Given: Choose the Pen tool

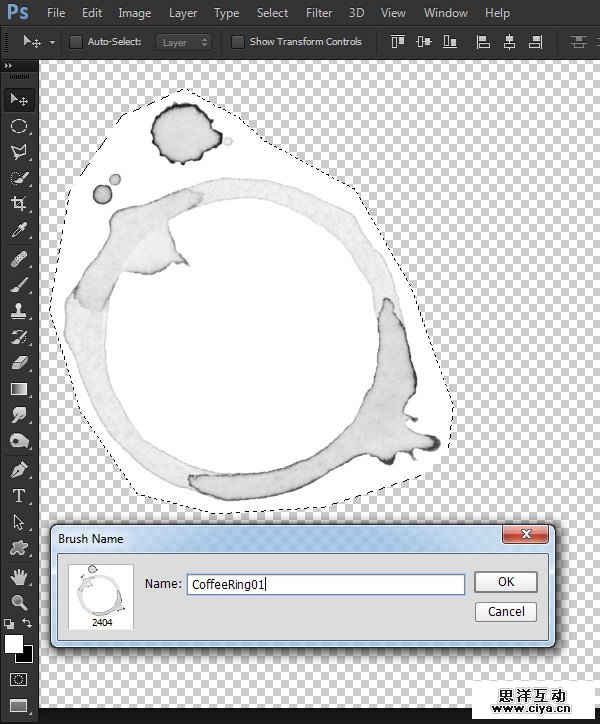Looking at the screenshot, I should [x=19, y=469].
